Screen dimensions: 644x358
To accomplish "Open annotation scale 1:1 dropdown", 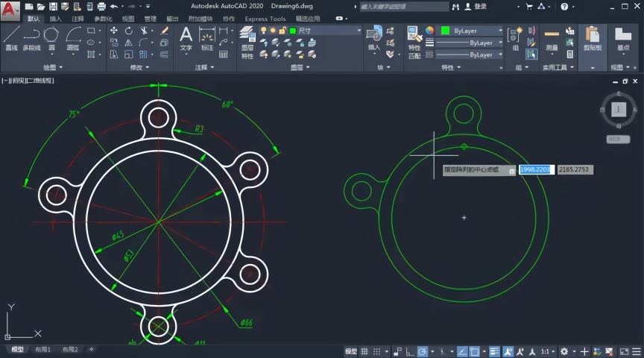I will [x=547, y=351].
